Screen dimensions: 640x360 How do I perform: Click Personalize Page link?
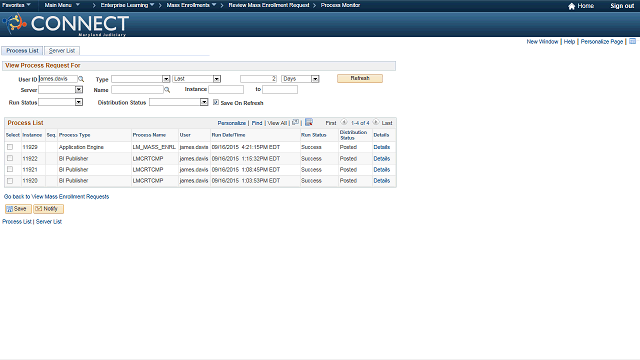pos(602,42)
